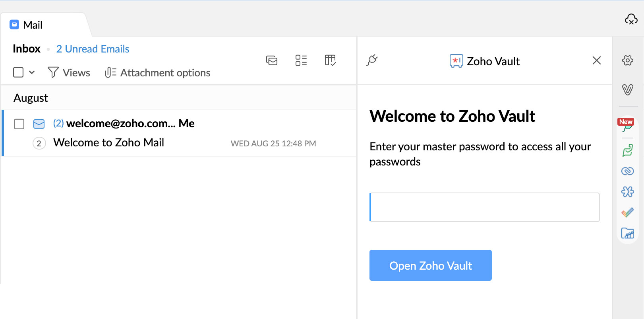This screenshot has width=644, height=319.
Task: Click the cloud sync icon at top right
Action: coord(631,19)
